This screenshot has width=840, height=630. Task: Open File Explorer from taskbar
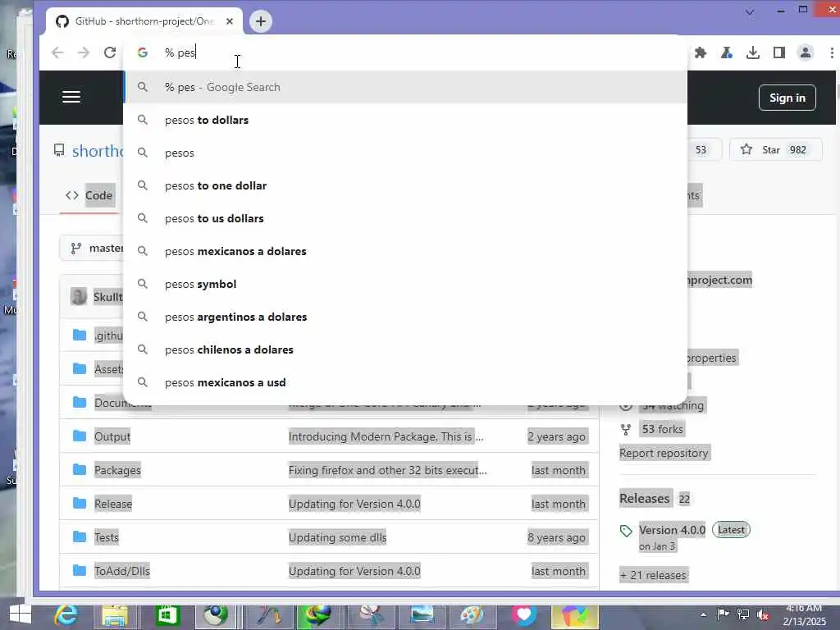[115, 615]
